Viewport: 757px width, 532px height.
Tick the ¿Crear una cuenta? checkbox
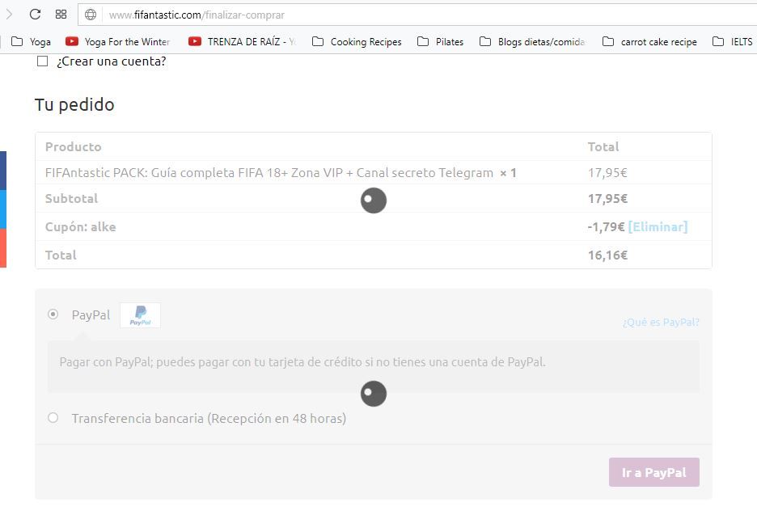(43, 61)
